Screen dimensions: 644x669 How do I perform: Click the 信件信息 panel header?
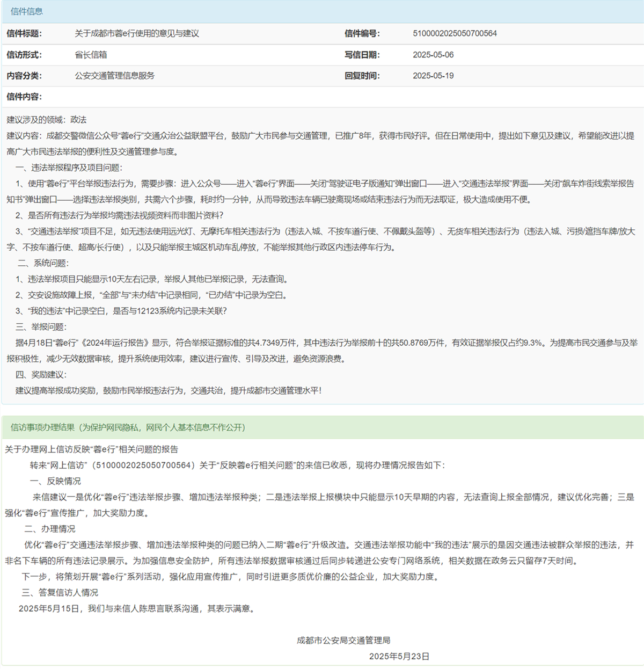[322, 11]
